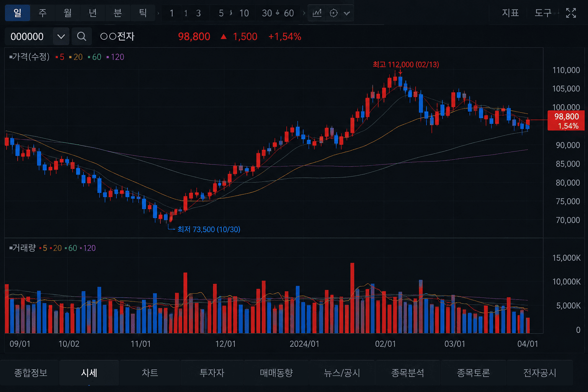588x392 pixels.
Task: Click the magnifier search icon
Action: click(x=82, y=36)
